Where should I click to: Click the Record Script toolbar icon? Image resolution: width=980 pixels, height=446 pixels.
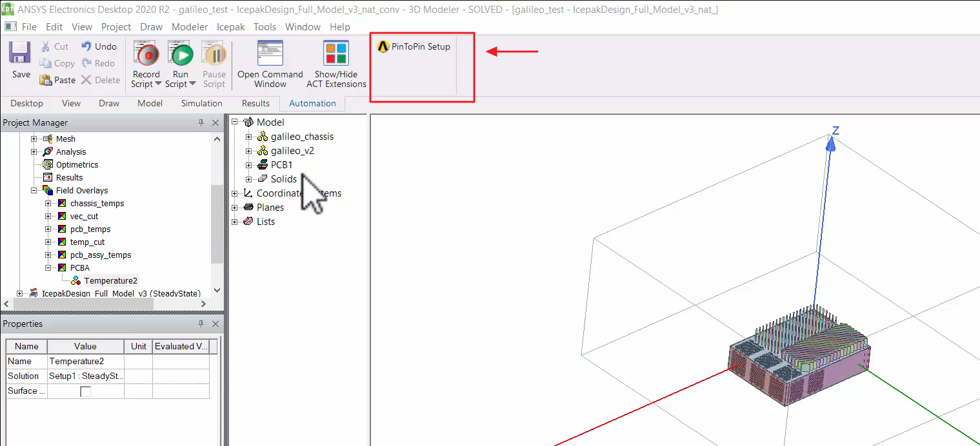coord(145,55)
